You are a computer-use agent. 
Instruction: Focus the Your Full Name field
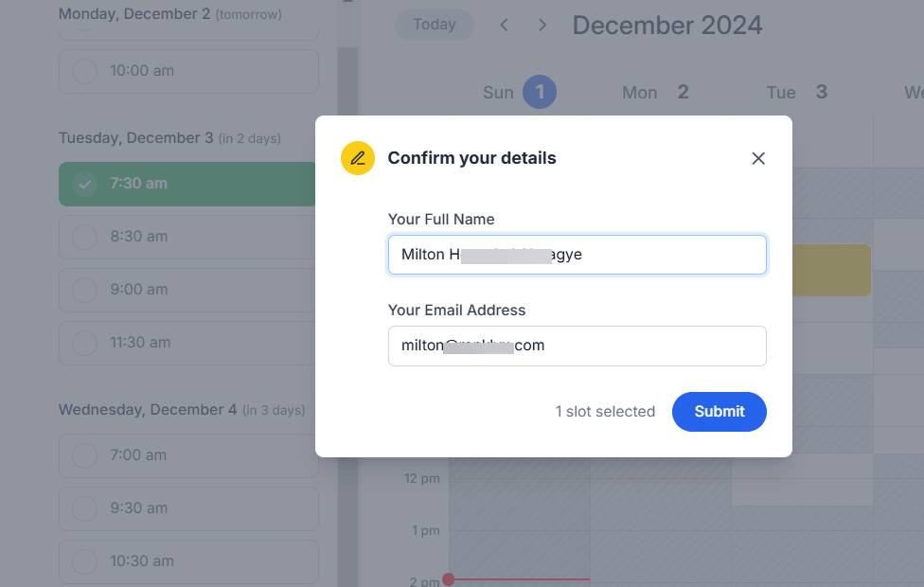(x=577, y=255)
